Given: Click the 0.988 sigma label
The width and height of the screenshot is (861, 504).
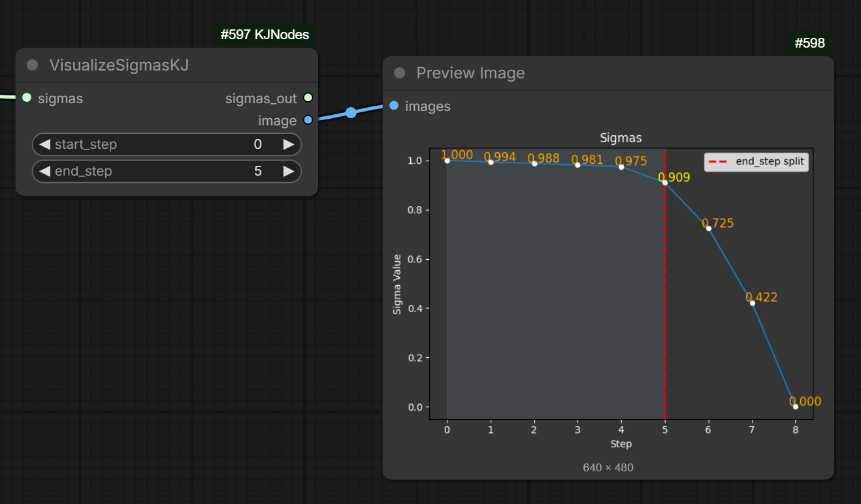Looking at the screenshot, I should 544,159.
